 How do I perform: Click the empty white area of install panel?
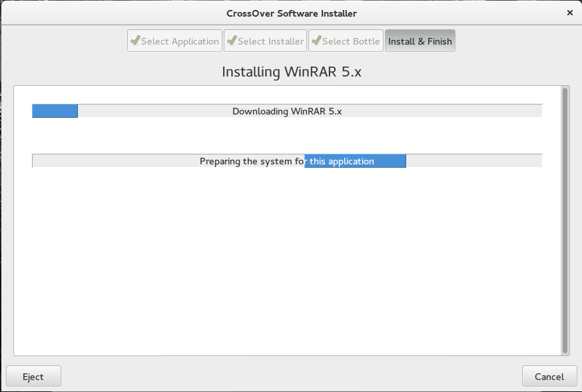click(x=286, y=266)
